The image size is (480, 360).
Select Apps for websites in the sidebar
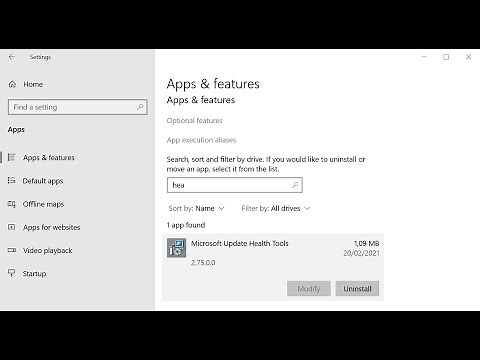click(x=52, y=227)
